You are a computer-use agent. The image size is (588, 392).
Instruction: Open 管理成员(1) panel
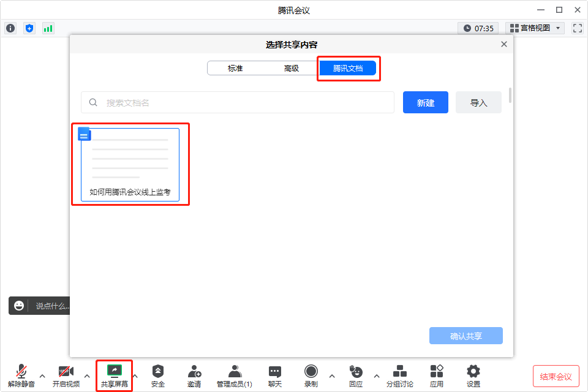pyautogui.click(x=235, y=376)
